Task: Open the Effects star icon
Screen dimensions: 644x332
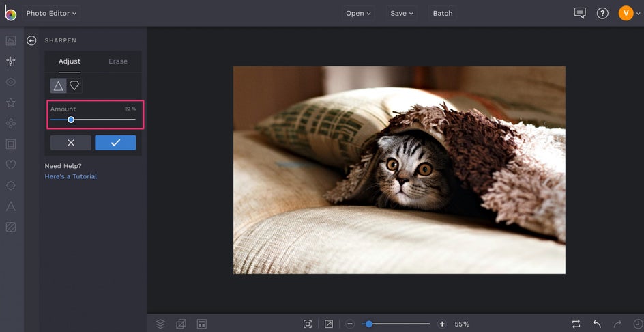Action: (x=11, y=103)
